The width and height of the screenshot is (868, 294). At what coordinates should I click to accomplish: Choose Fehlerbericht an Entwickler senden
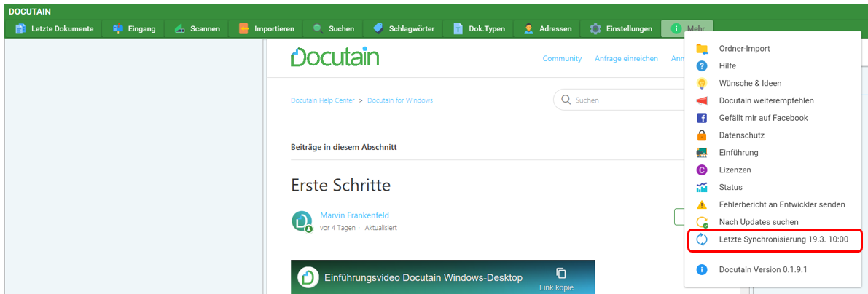click(773, 204)
